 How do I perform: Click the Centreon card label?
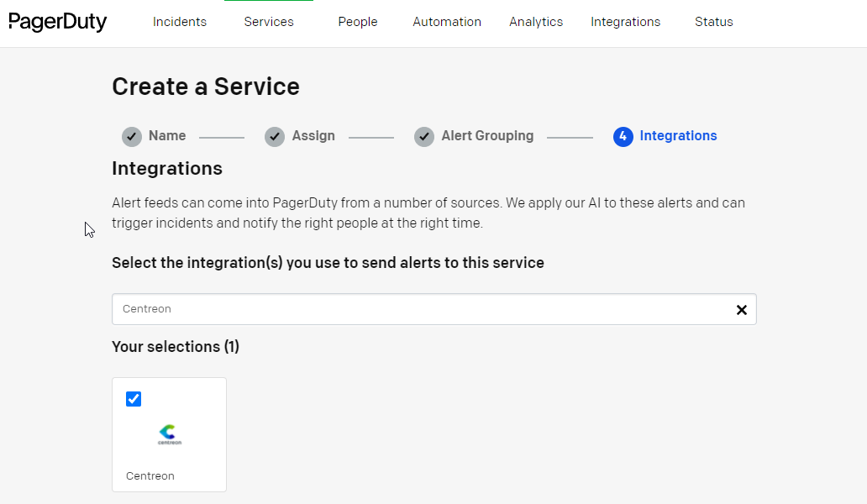click(x=150, y=475)
